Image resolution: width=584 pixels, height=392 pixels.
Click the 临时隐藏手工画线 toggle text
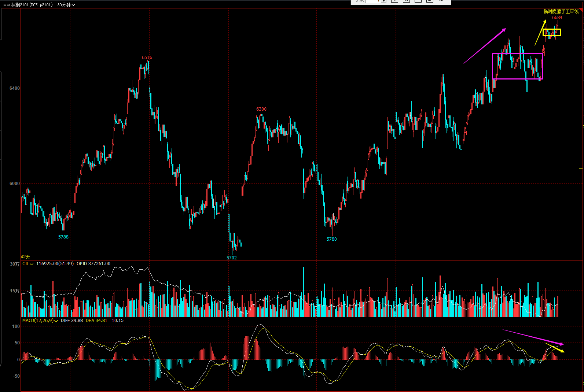pyautogui.click(x=561, y=11)
